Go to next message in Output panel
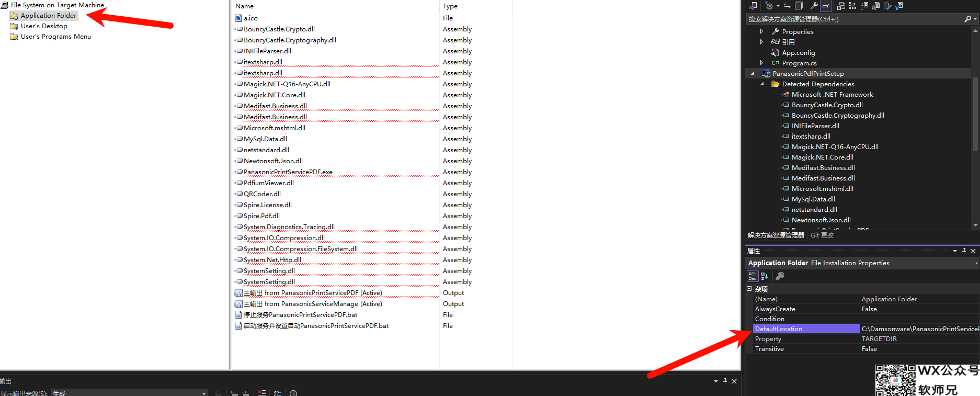 tap(245, 393)
